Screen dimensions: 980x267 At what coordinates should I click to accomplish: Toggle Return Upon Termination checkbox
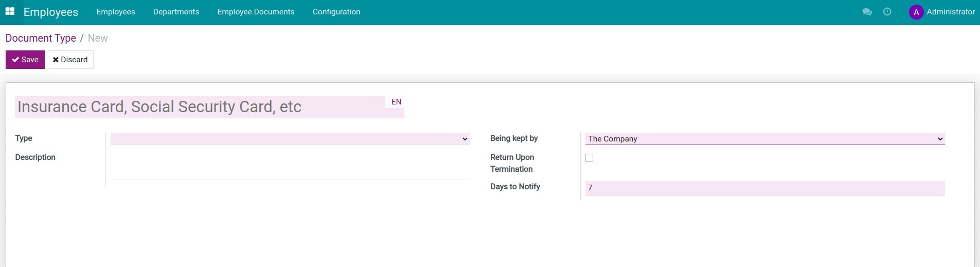(590, 158)
